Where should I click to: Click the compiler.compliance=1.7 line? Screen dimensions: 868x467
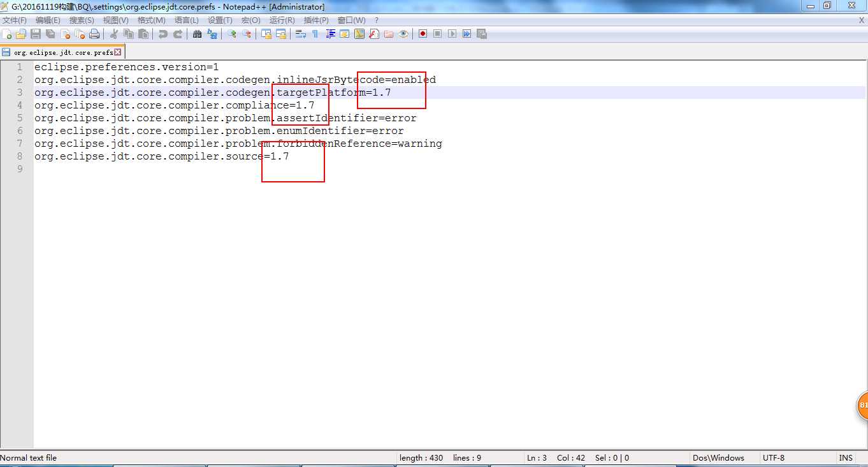pyautogui.click(x=175, y=105)
